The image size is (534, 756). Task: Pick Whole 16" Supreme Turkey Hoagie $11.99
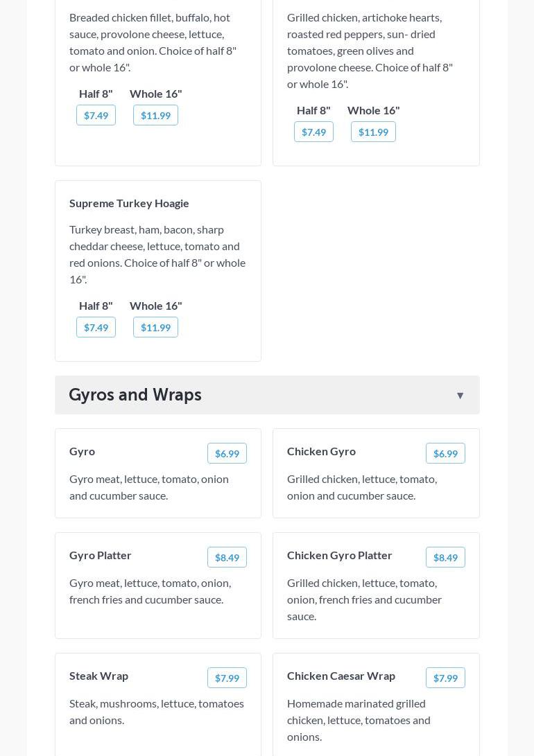[155, 327]
